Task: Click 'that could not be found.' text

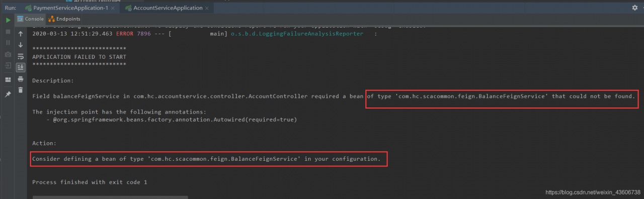Action: click(x=594, y=96)
